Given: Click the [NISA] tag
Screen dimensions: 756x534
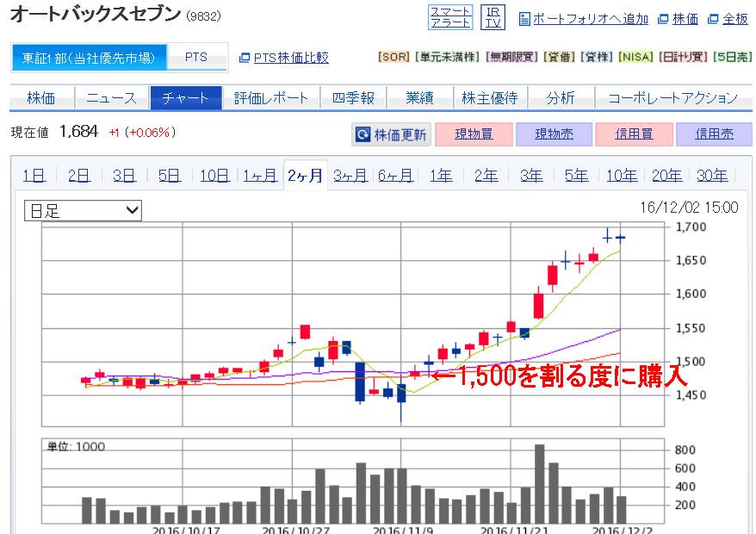Looking at the screenshot, I should click(635, 57).
